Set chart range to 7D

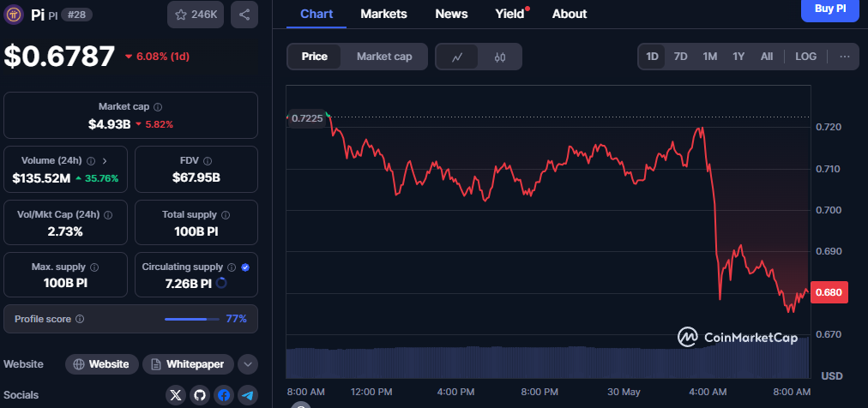680,57
